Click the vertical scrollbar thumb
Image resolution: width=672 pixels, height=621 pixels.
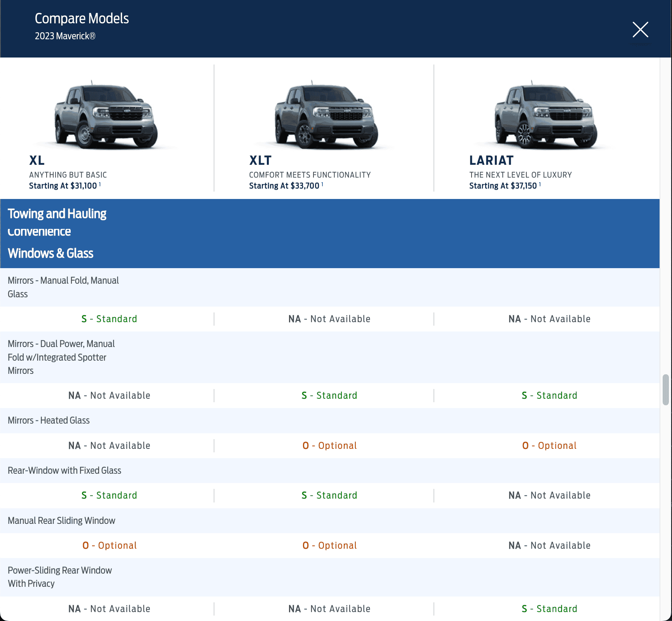point(666,390)
